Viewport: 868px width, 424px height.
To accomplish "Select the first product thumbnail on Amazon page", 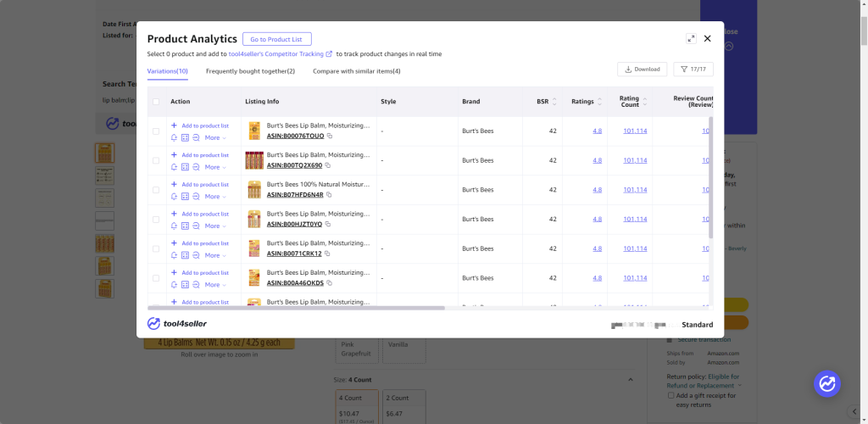I will point(104,153).
